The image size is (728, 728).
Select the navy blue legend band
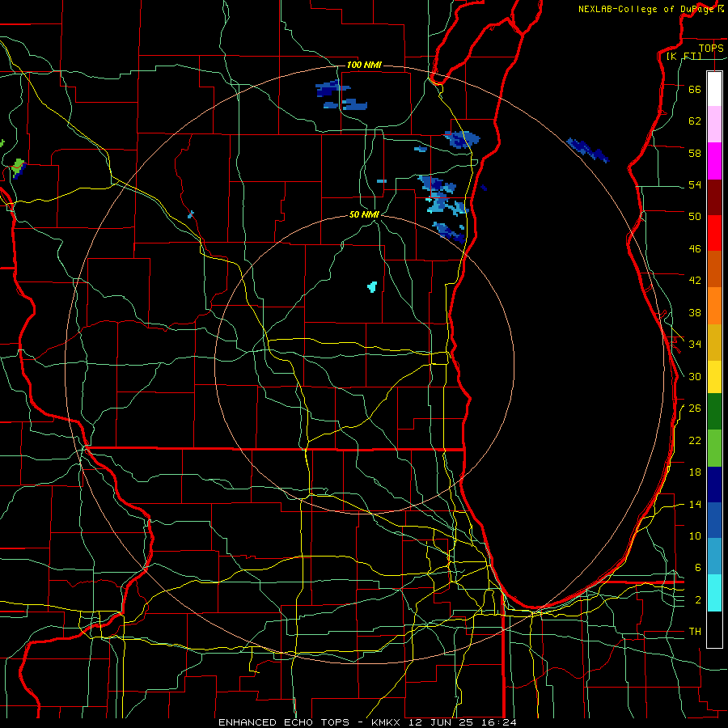point(714,485)
